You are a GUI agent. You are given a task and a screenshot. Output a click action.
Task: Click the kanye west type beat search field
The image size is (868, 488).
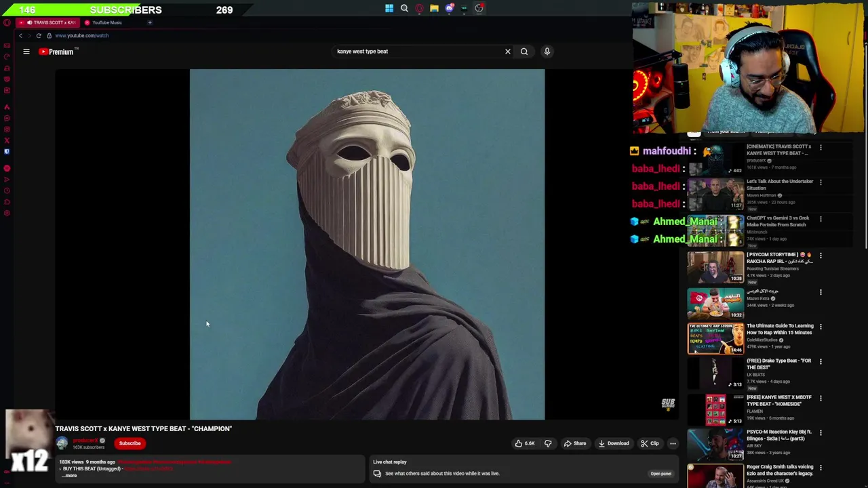[417, 52]
